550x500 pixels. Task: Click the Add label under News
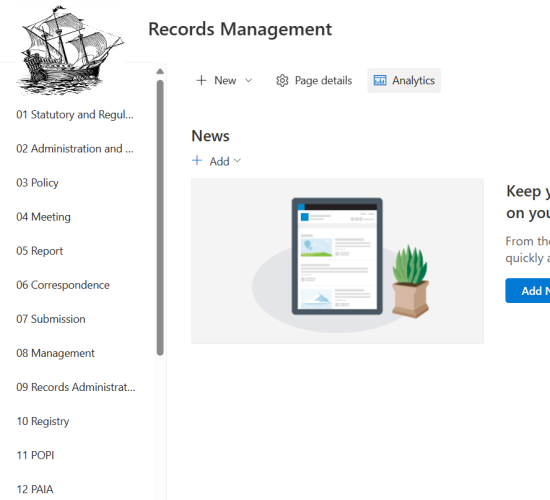219,161
